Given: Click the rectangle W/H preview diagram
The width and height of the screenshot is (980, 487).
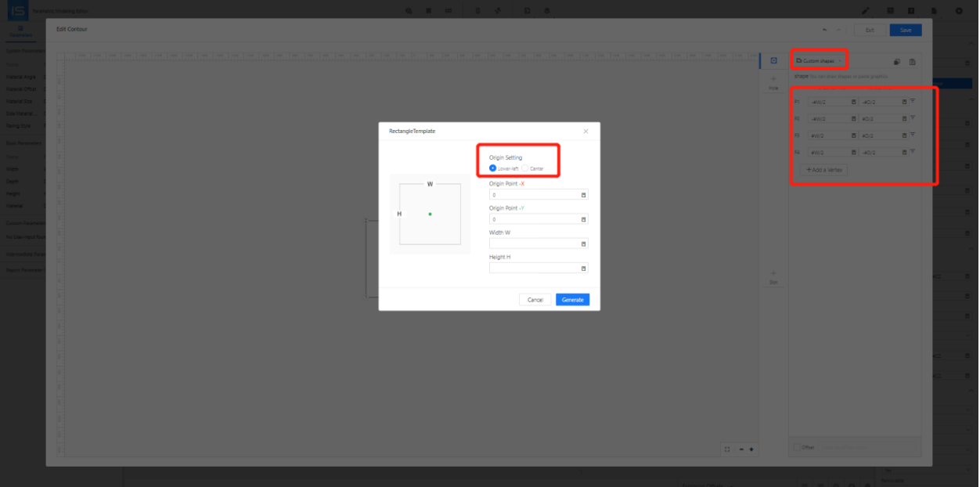Looking at the screenshot, I should click(x=430, y=214).
